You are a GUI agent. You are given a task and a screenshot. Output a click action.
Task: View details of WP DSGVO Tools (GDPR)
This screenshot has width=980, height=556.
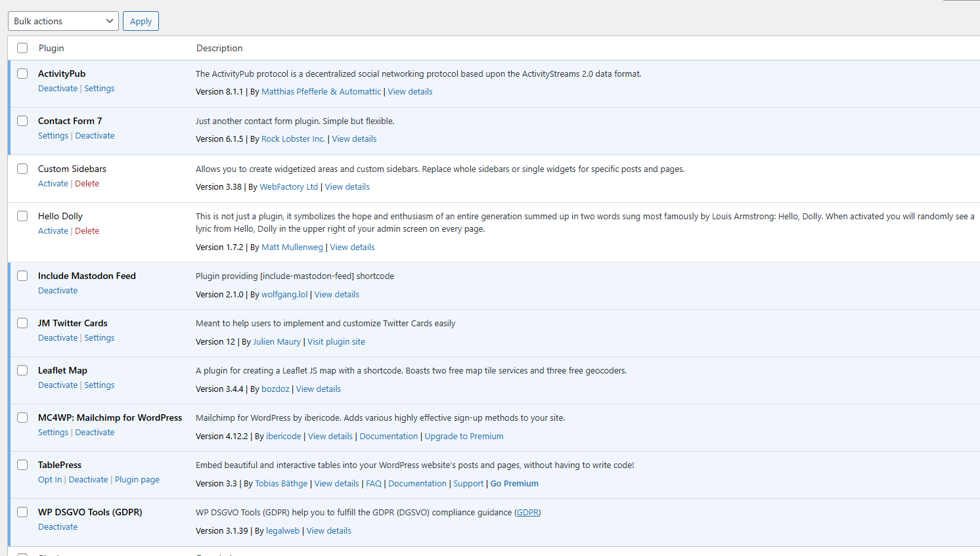coord(328,531)
